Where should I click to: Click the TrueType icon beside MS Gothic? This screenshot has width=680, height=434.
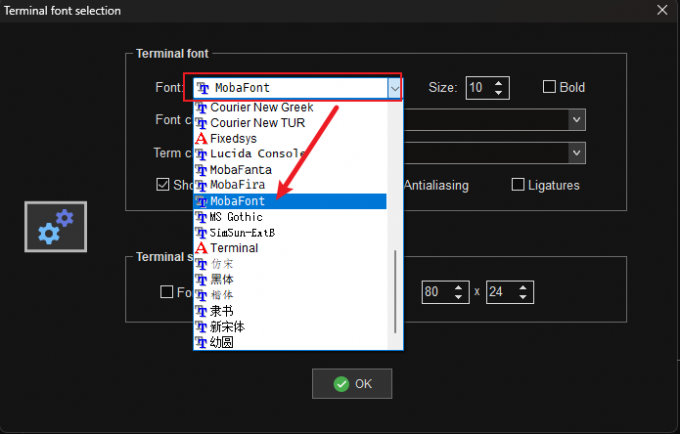[201, 217]
